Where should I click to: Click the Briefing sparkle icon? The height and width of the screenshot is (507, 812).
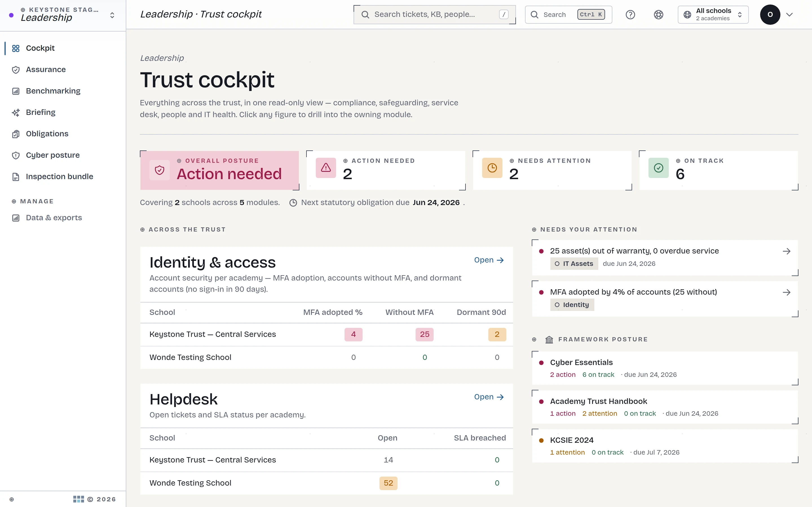tap(16, 113)
